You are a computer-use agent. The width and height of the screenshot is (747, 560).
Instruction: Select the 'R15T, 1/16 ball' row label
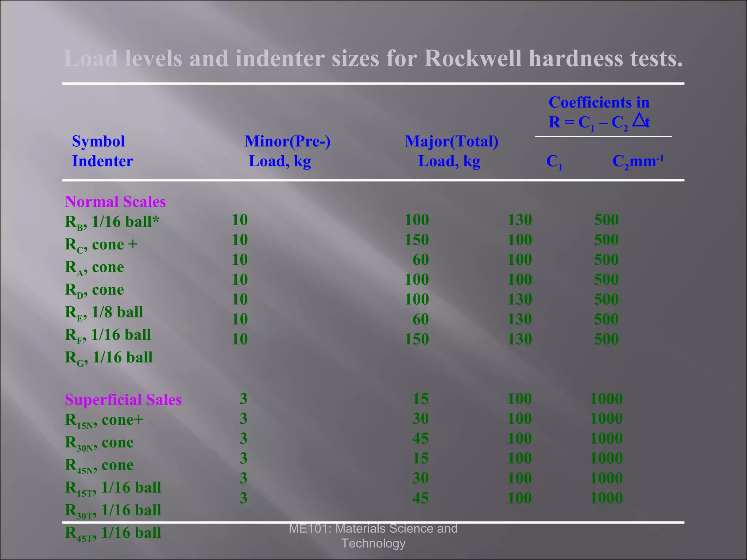[113, 488]
